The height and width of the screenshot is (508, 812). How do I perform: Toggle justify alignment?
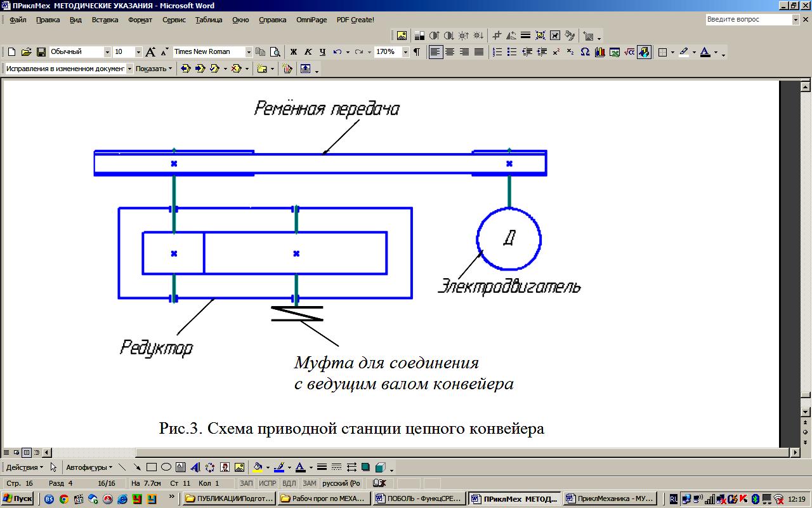479,52
